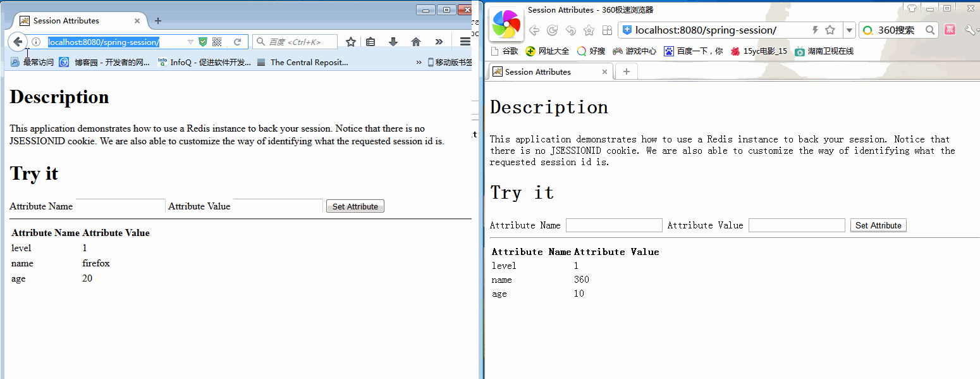Close Session Attributes tab in 360 browser
The height and width of the screenshot is (379, 980).
coord(605,72)
